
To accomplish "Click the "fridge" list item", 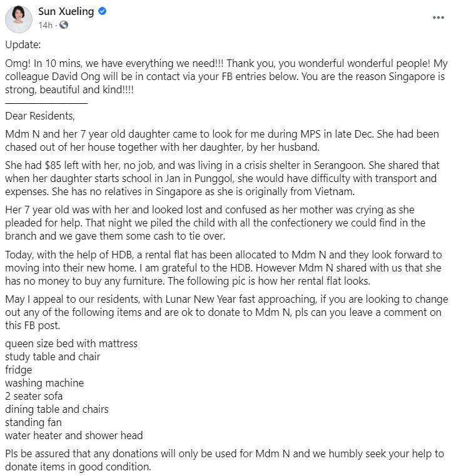I will click(18, 370).
